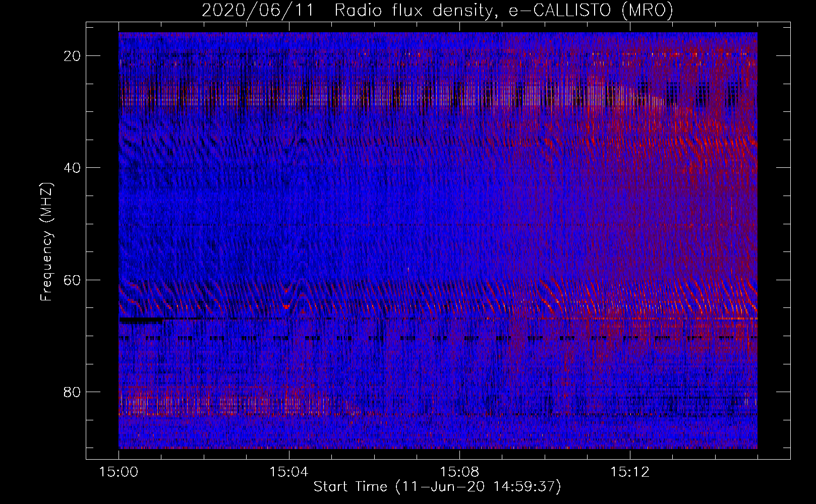Image resolution: width=816 pixels, height=504 pixels.
Task: Click the 15:04 time tick label
Action: coord(289,472)
